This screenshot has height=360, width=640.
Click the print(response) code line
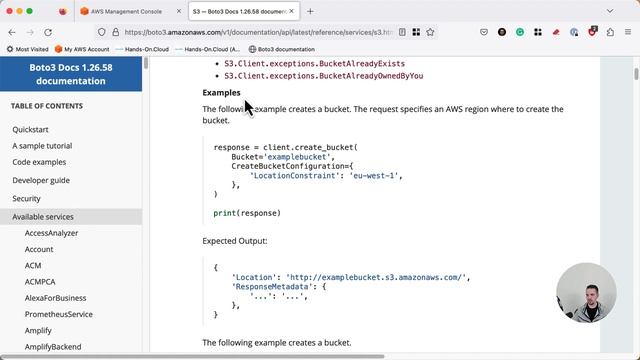[247, 213]
